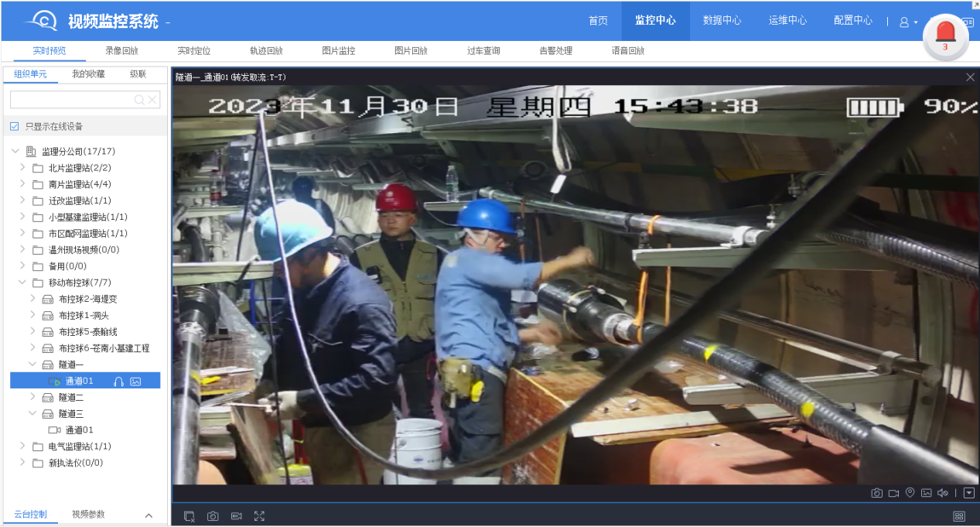Open the user account dropdown

(908, 22)
